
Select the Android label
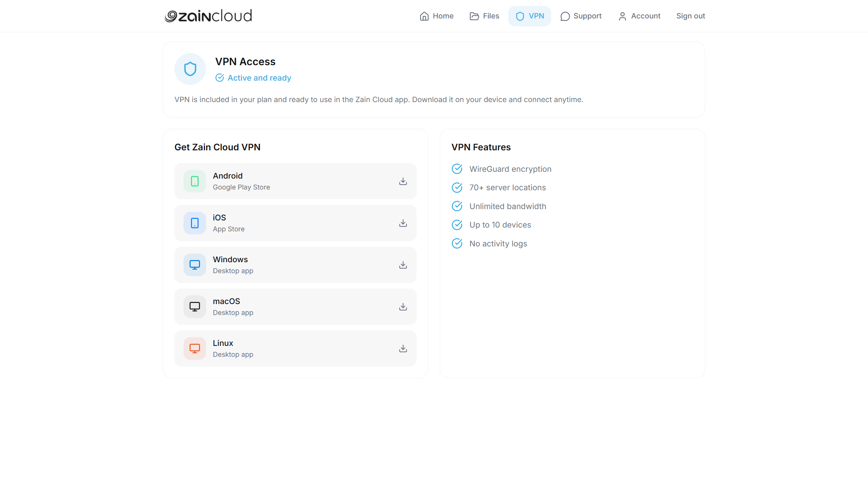(228, 176)
